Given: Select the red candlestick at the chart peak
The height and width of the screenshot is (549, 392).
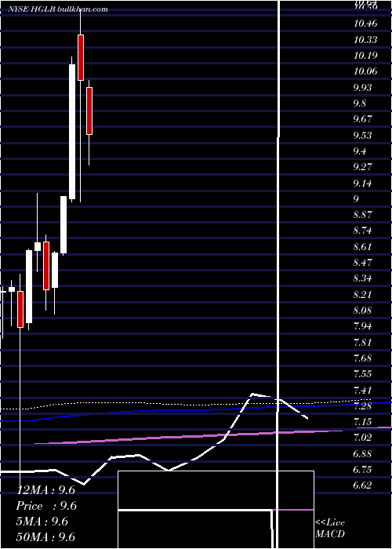Looking at the screenshot, I should coord(81,58).
